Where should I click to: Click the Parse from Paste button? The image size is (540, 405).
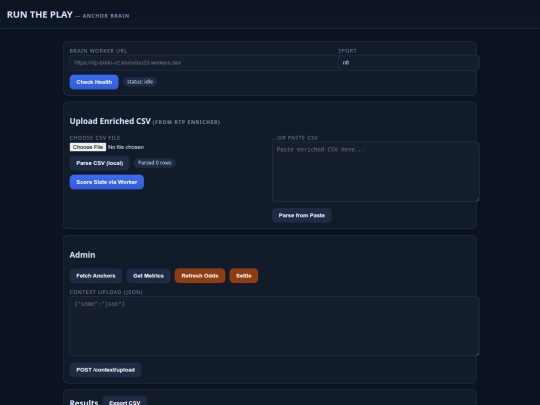click(x=302, y=215)
